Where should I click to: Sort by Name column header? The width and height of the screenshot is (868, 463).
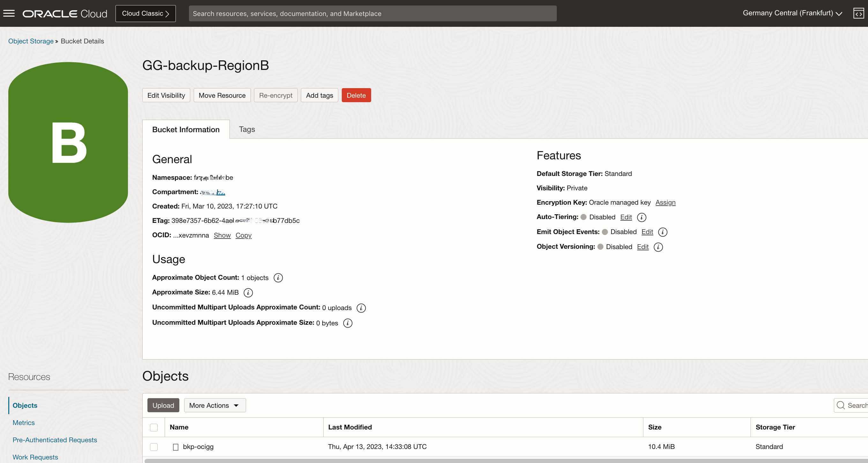point(179,427)
